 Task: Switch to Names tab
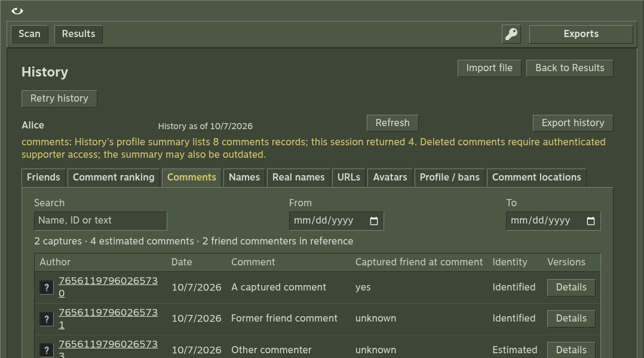coord(244,178)
